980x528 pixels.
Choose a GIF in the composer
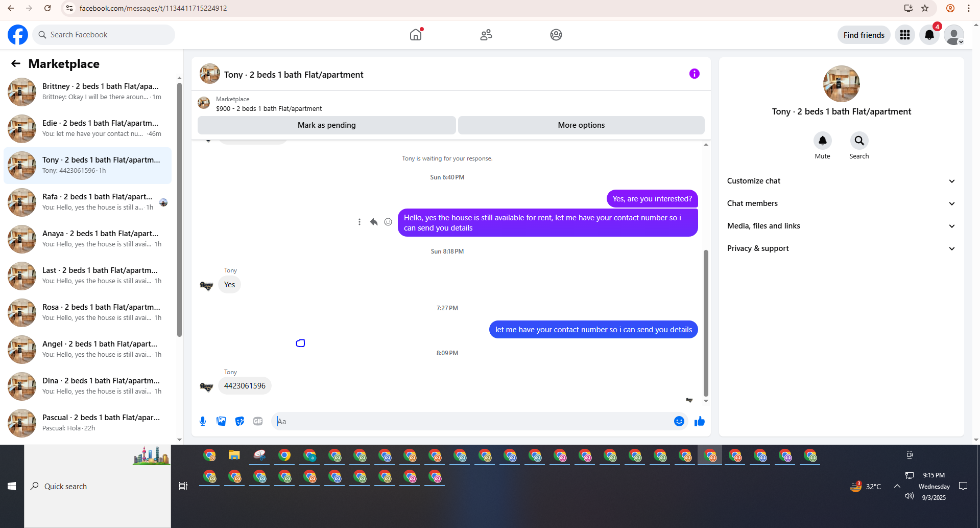click(x=258, y=421)
